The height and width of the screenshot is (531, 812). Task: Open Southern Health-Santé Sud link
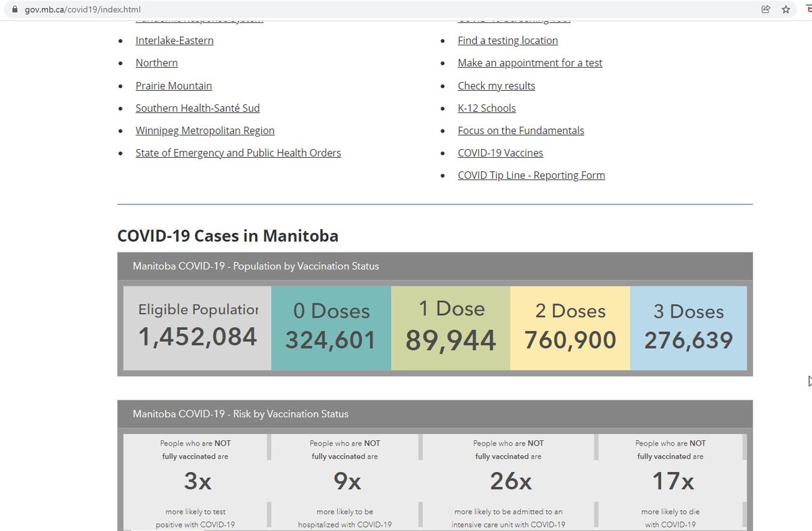pos(198,108)
